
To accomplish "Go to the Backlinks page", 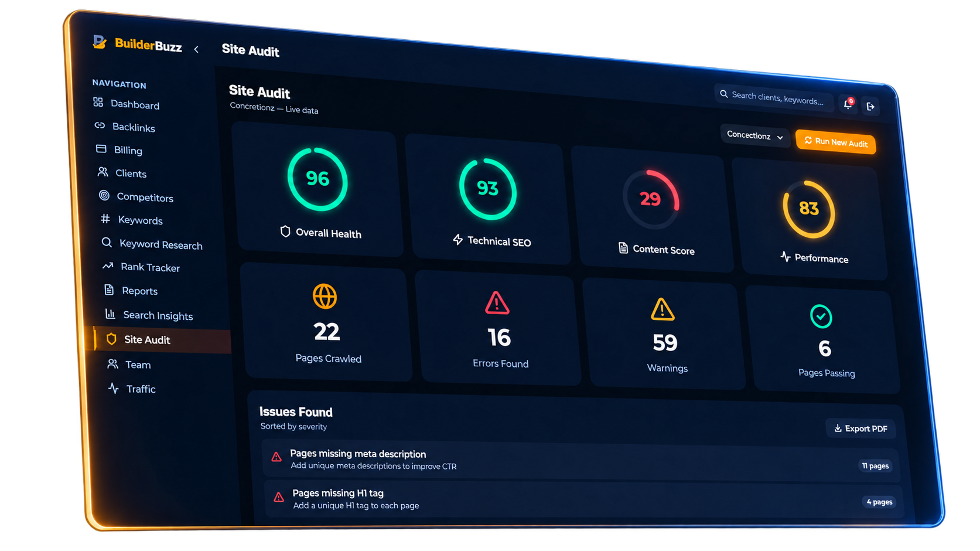I will tap(125, 127).
